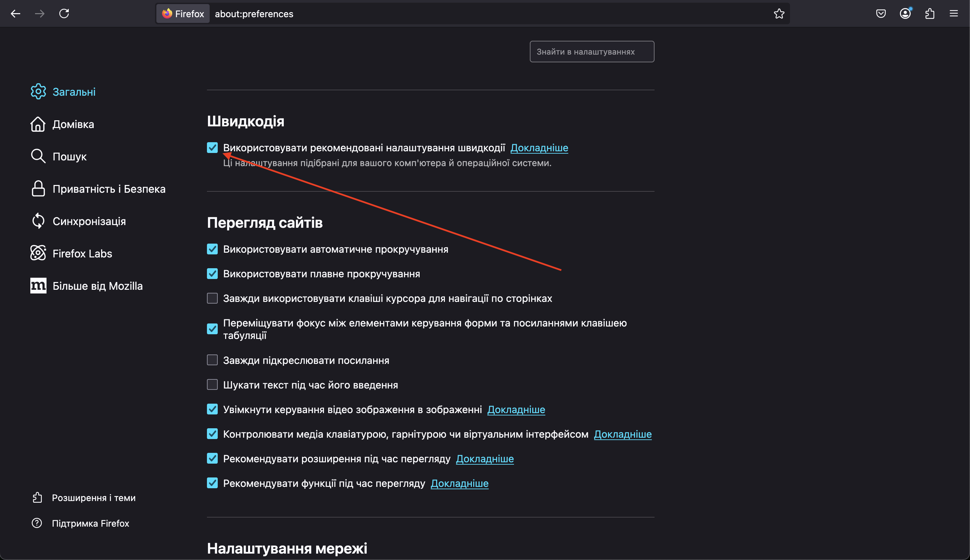Reload the current page
The width and height of the screenshot is (970, 560).
point(64,14)
